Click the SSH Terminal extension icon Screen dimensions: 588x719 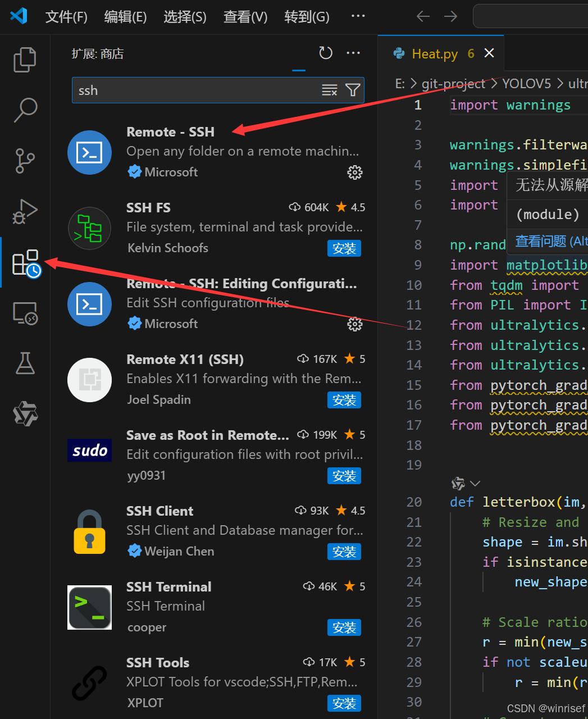click(90, 607)
